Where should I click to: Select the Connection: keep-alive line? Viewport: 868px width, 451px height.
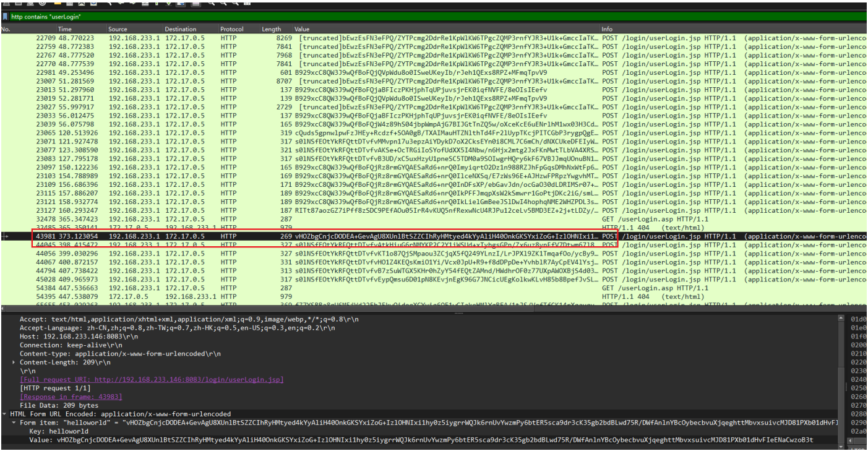67,345
